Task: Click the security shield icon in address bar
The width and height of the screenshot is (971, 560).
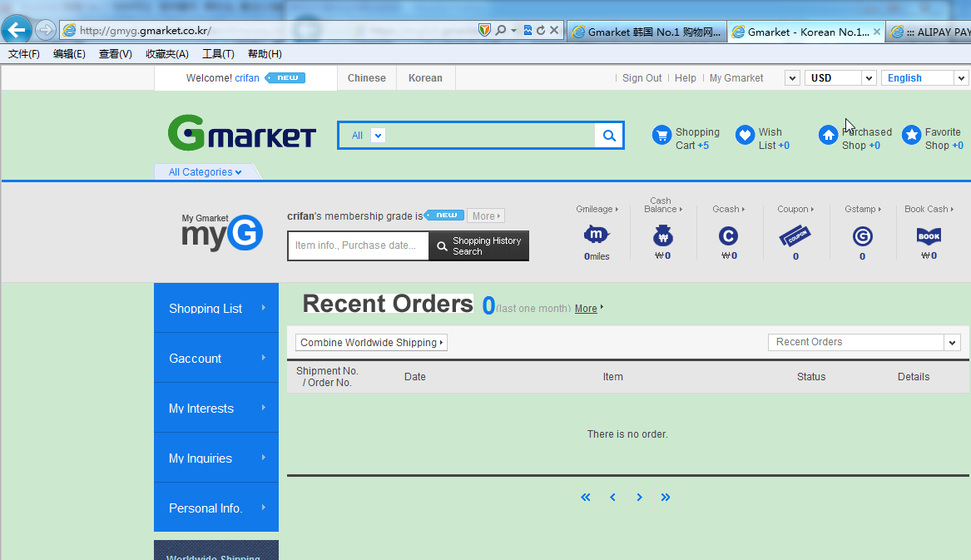Action: [x=485, y=30]
